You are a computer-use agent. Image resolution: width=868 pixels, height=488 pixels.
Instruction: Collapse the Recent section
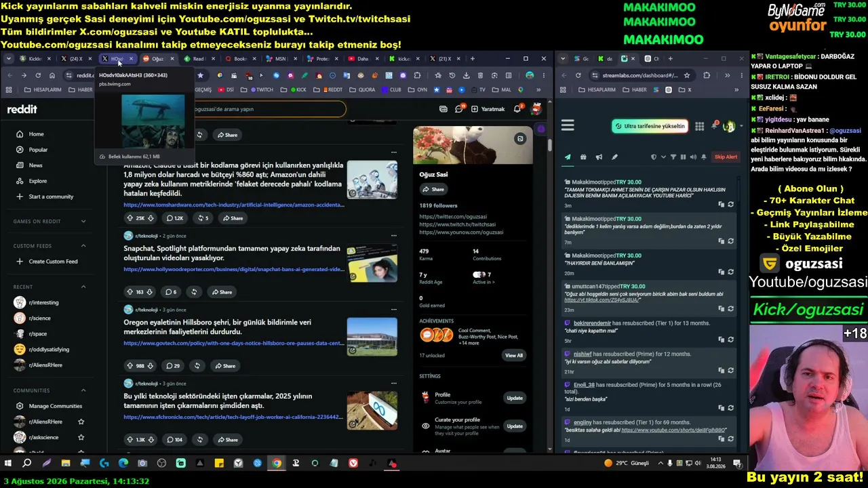(83, 287)
